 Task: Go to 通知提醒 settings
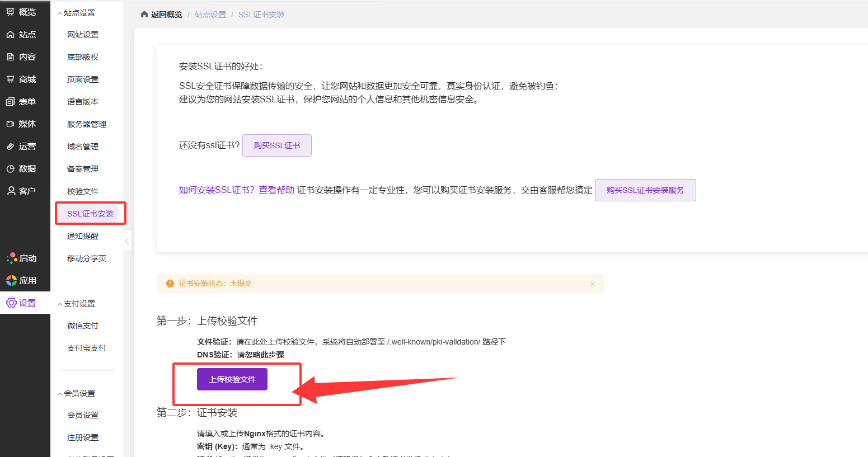tap(83, 236)
